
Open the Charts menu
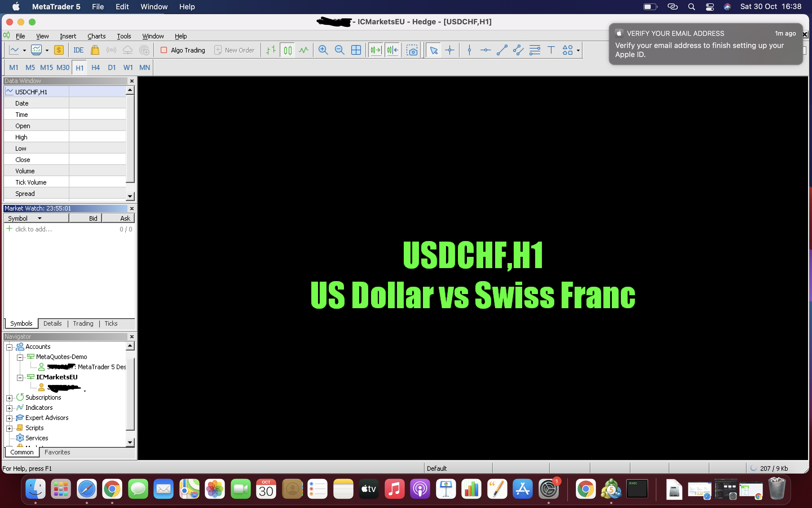point(96,36)
